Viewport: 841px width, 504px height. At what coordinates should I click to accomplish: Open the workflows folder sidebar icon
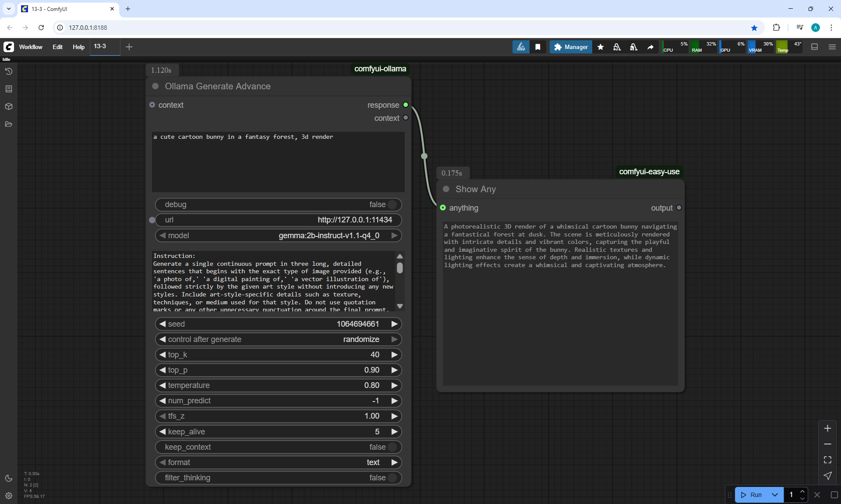pyautogui.click(x=9, y=124)
